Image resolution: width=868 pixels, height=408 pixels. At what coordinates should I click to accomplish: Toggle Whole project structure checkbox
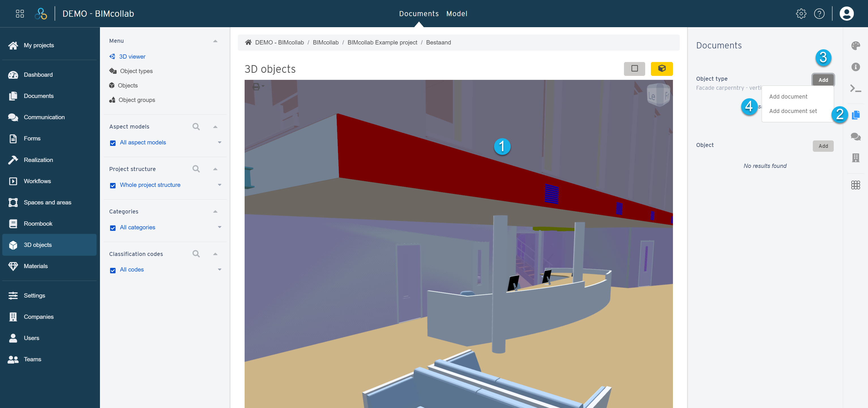[113, 185]
